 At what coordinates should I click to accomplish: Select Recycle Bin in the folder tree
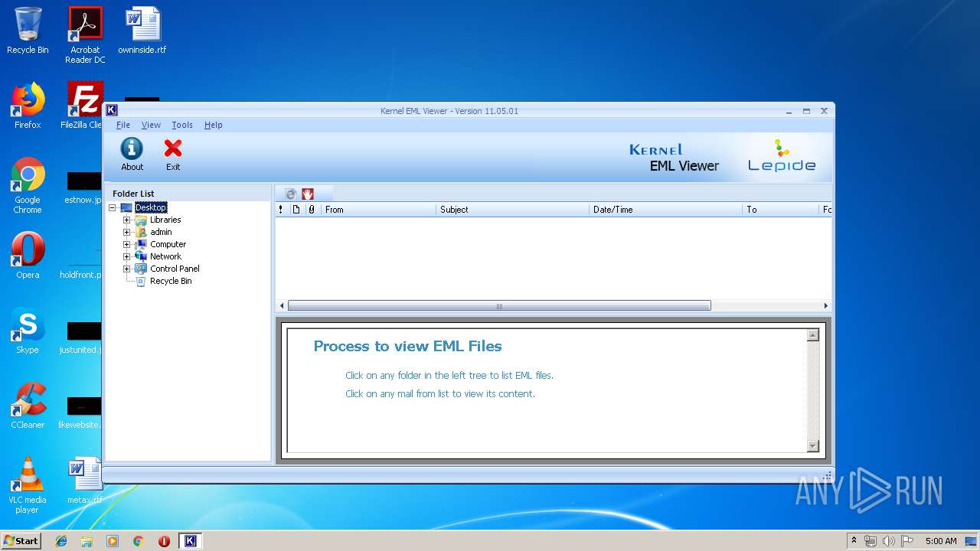pos(171,281)
